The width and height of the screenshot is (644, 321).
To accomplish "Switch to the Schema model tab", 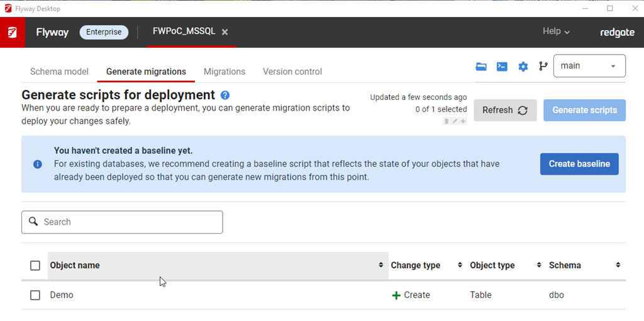I will [59, 72].
